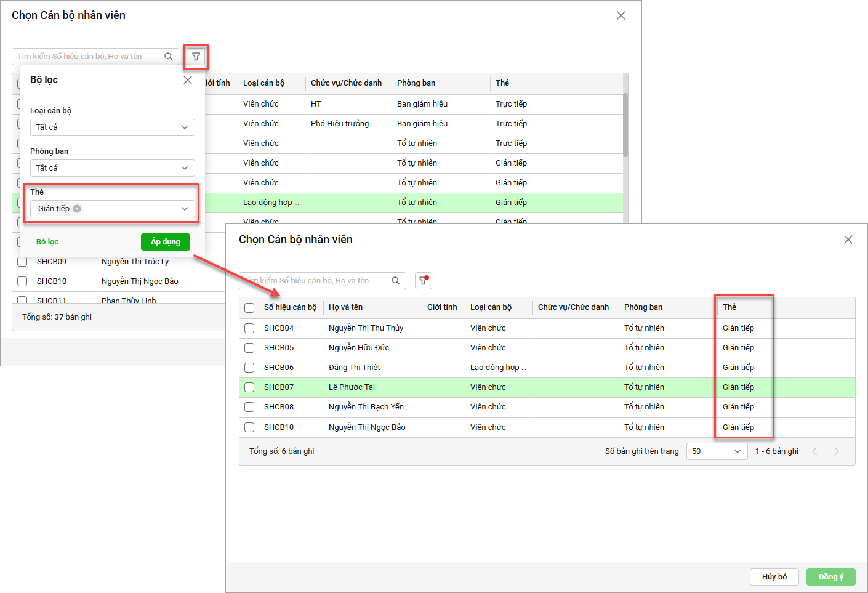Sort by the Họ và tên column header
This screenshot has height=593, width=868.
pos(345,307)
